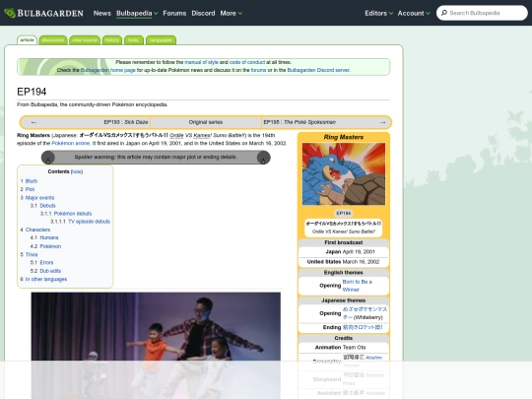The image size is (532, 399).
Task: Jump to Trivia section
Action: [x=32, y=254]
